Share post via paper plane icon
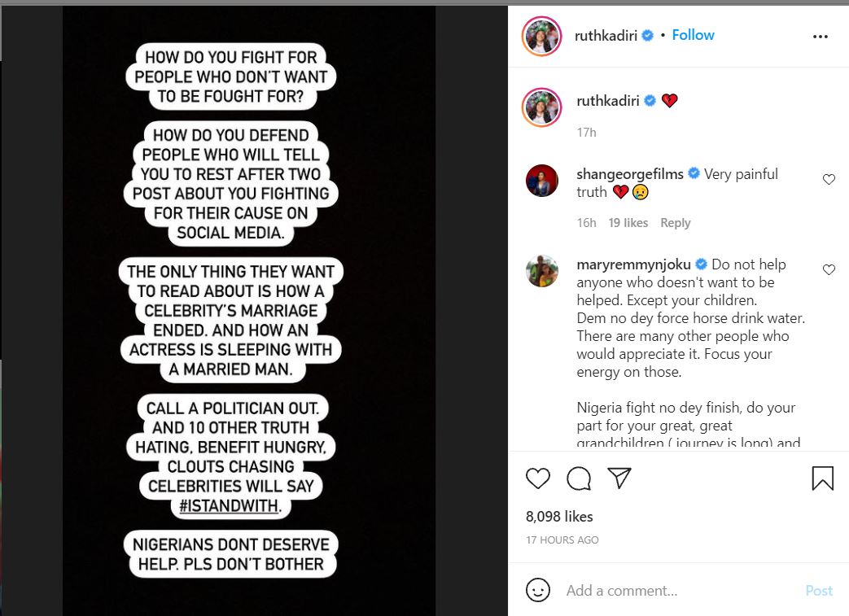The height and width of the screenshot is (616, 849). 619,478
